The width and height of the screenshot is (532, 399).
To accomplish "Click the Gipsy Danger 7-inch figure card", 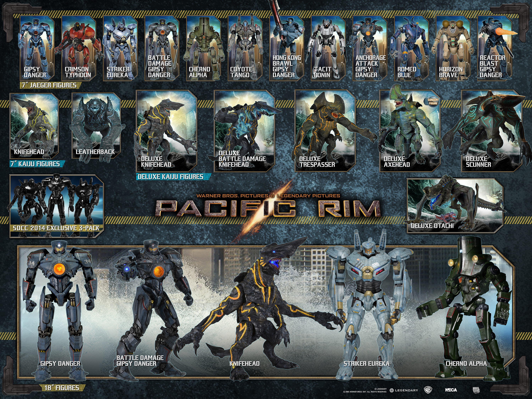I will coord(37,48).
